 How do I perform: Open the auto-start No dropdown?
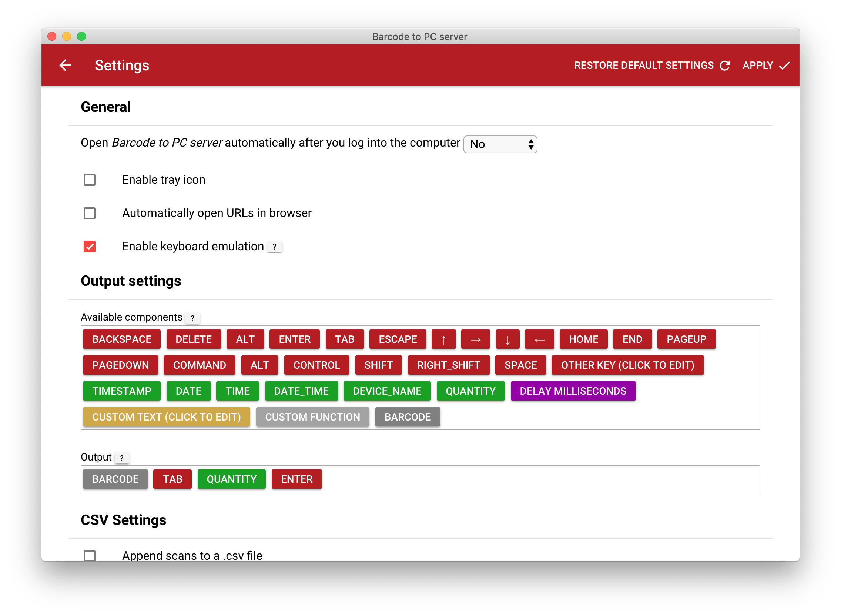(x=500, y=144)
